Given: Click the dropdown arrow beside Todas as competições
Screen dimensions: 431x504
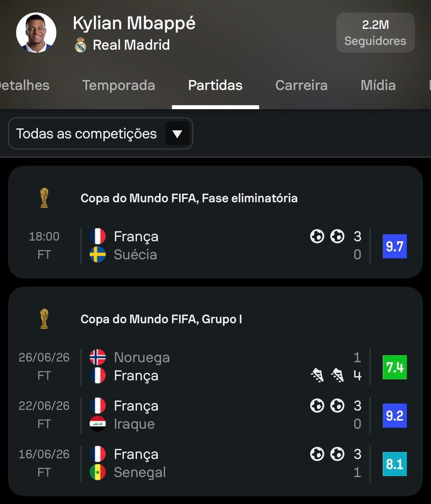Looking at the screenshot, I should [x=177, y=134].
